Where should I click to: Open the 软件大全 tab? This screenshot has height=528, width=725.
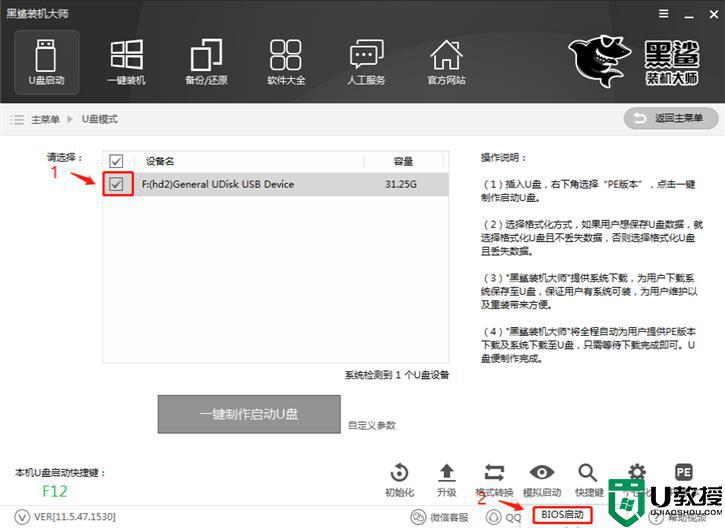[x=286, y=62]
